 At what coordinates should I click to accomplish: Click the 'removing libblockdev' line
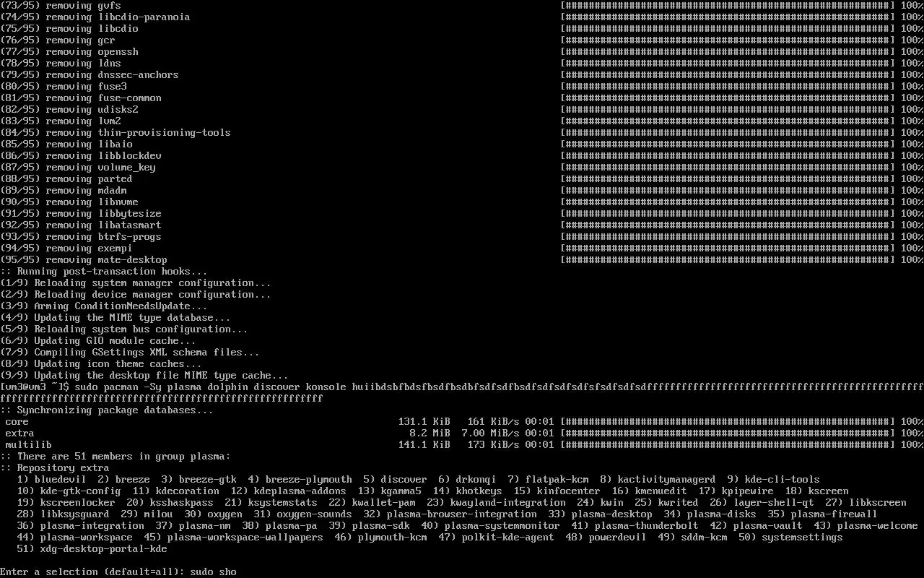[x=81, y=155]
